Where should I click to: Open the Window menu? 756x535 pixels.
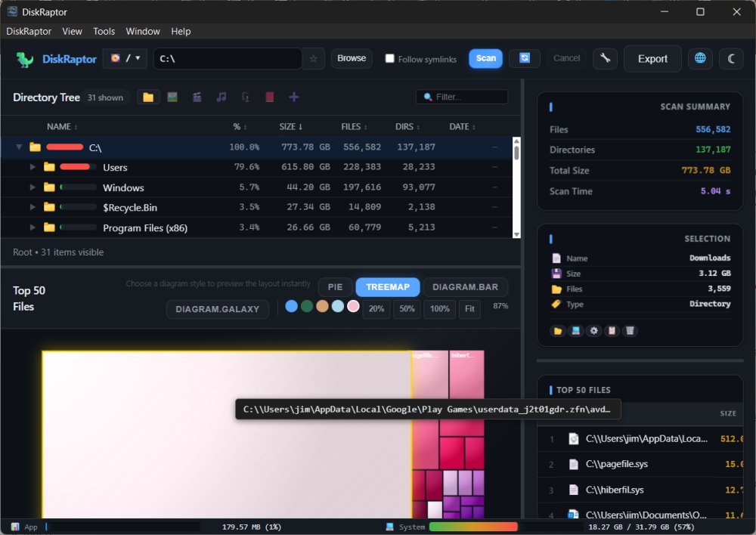coord(143,31)
